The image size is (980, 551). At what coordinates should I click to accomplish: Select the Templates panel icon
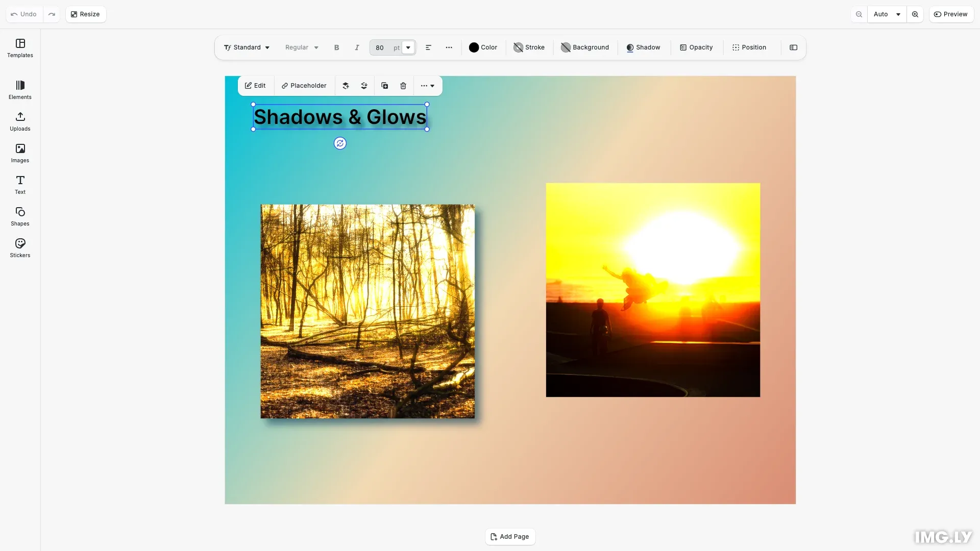point(20,48)
